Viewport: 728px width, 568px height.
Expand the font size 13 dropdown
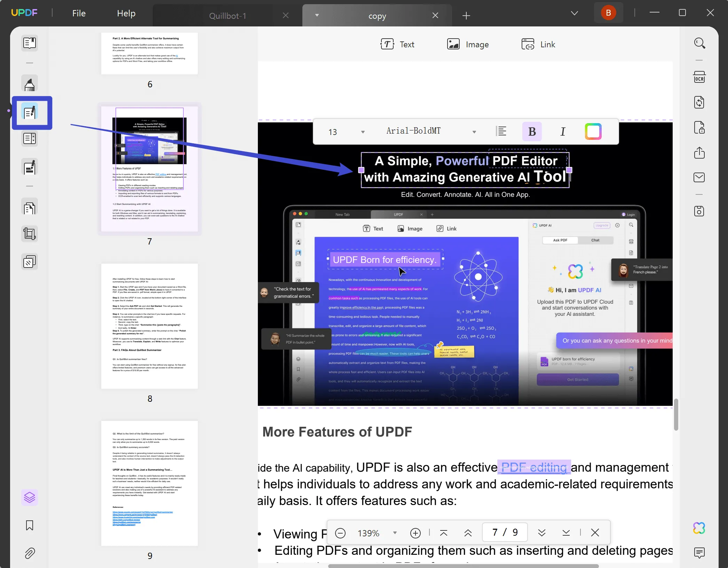click(x=363, y=131)
